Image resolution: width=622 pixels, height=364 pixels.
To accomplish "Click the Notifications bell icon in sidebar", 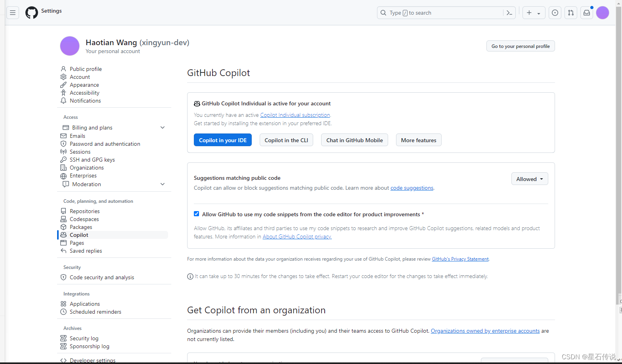I will click(x=63, y=101).
